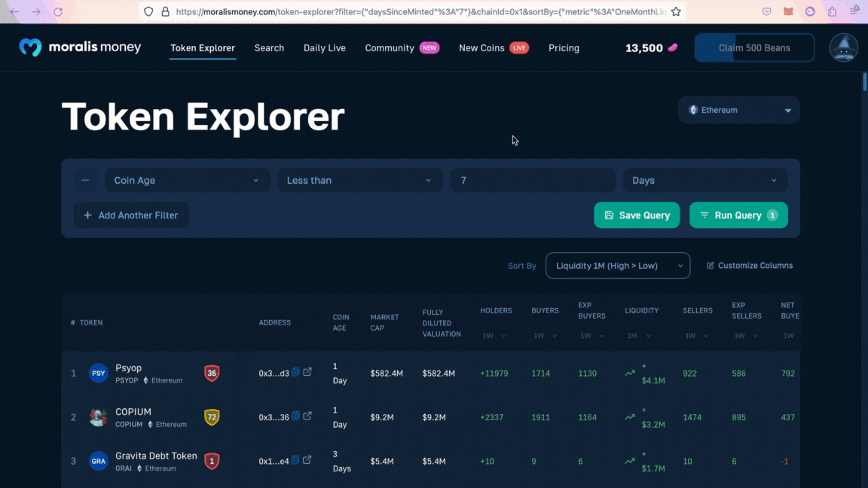Change the Buyers 1W timeframe dropdown
The image size is (868, 488).
pos(546,336)
